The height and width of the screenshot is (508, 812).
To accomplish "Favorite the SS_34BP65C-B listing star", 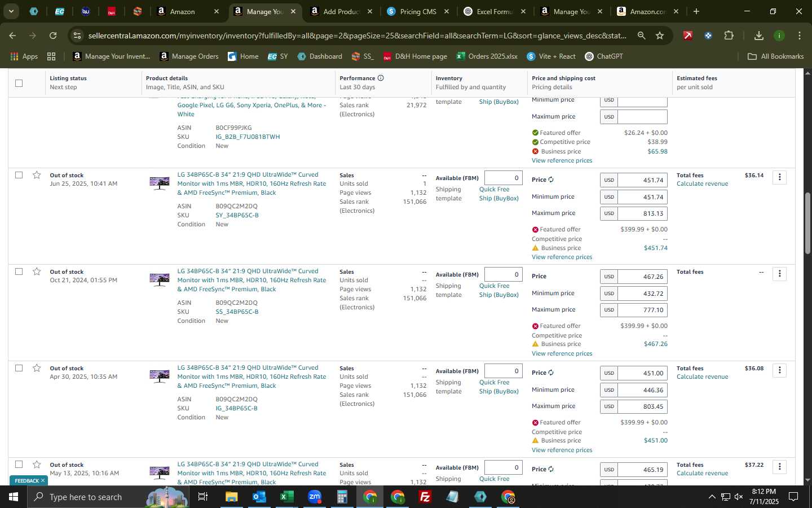I will click(x=37, y=271).
